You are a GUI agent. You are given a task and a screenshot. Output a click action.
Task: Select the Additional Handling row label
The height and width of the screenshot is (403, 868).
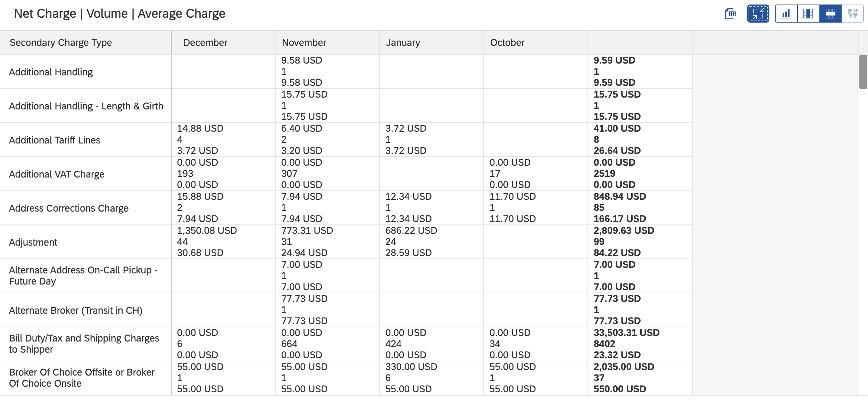(x=51, y=72)
